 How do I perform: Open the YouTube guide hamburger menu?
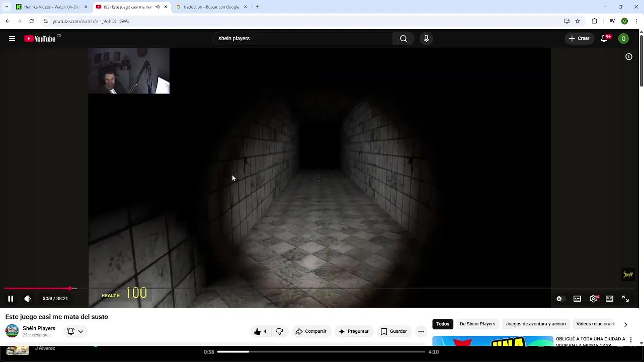pyautogui.click(x=12, y=39)
